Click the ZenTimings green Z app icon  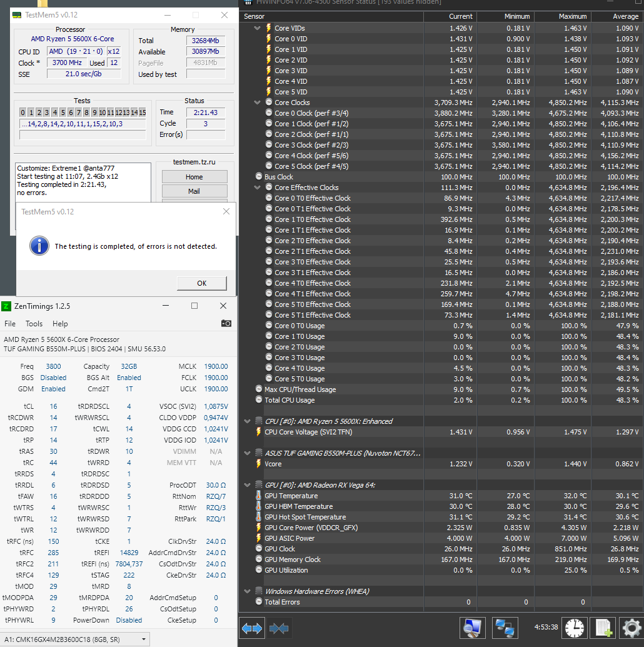(6, 306)
